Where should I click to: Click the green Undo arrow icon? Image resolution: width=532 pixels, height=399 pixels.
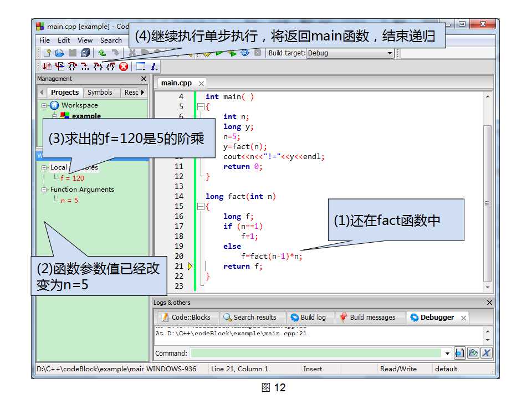pos(102,53)
